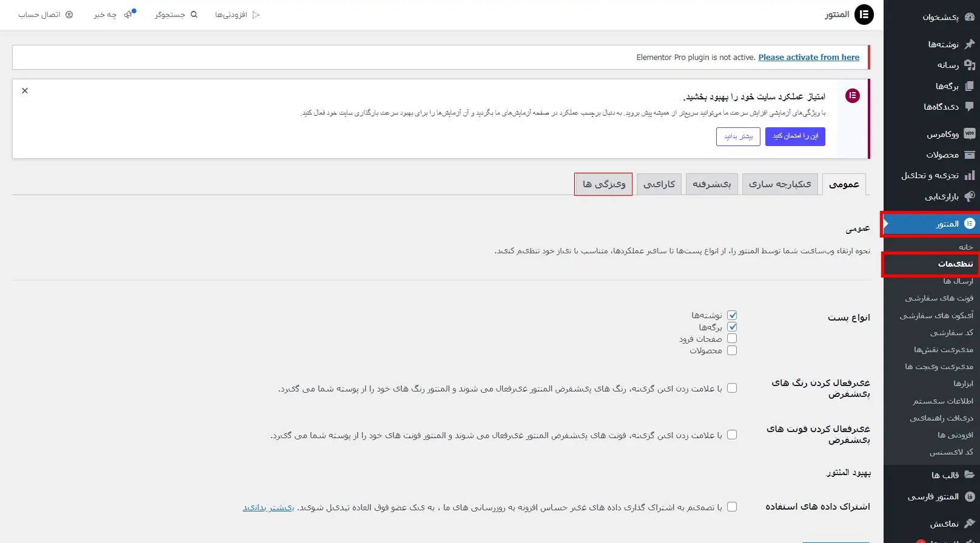Toggle the pages (برگه‌ها) post type checkbox
980x543 pixels.
tap(732, 327)
